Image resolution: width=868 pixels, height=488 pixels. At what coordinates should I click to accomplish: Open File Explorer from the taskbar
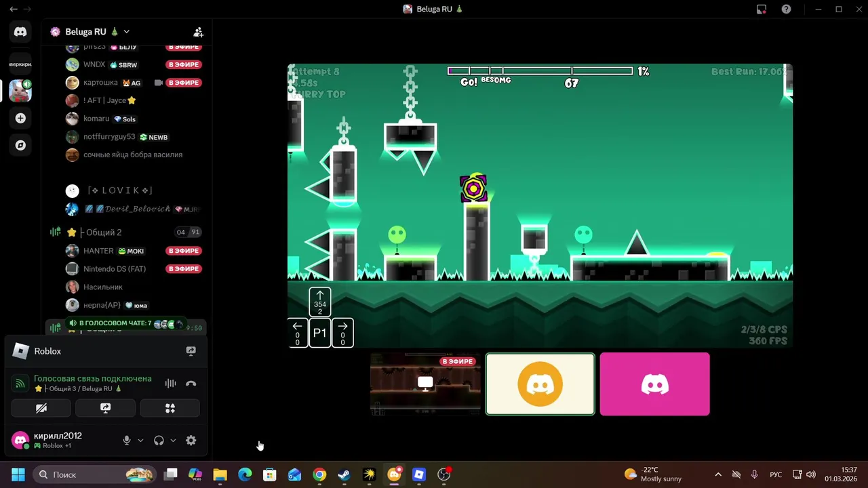pos(220,474)
